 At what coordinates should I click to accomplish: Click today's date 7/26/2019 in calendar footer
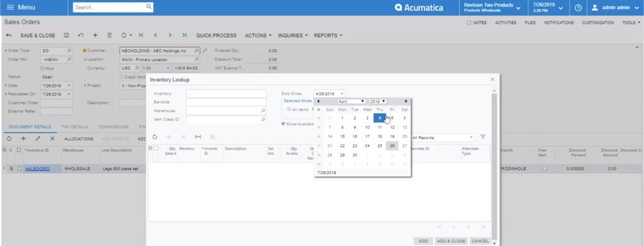[327, 173]
